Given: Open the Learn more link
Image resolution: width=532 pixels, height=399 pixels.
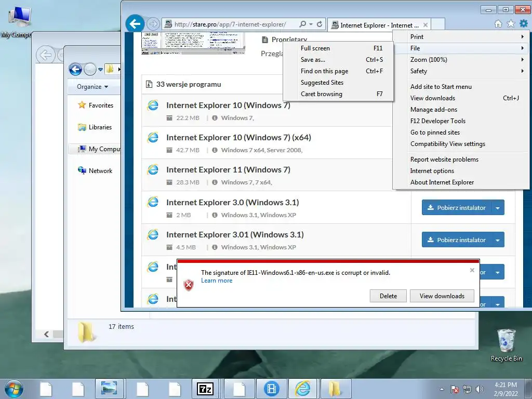Looking at the screenshot, I should 217,281.
